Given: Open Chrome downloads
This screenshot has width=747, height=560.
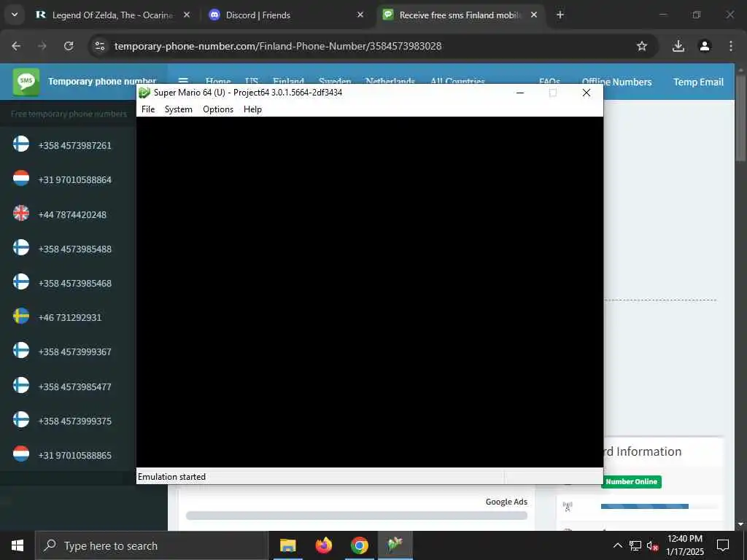Looking at the screenshot, I should click(x=678, y=46).
